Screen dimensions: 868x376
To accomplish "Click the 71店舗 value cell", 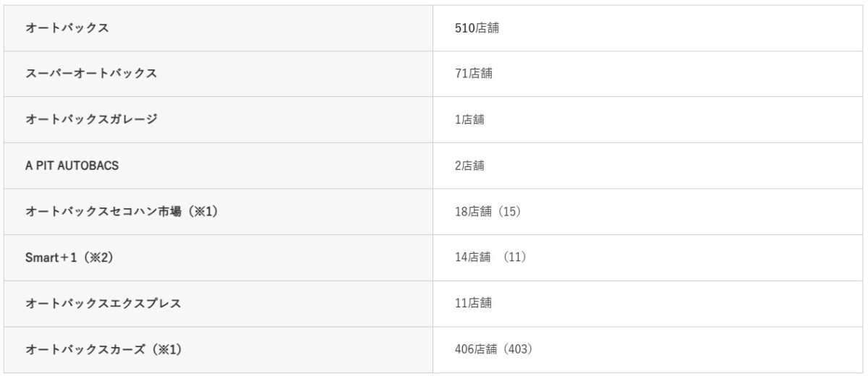I will click(473, 74).
